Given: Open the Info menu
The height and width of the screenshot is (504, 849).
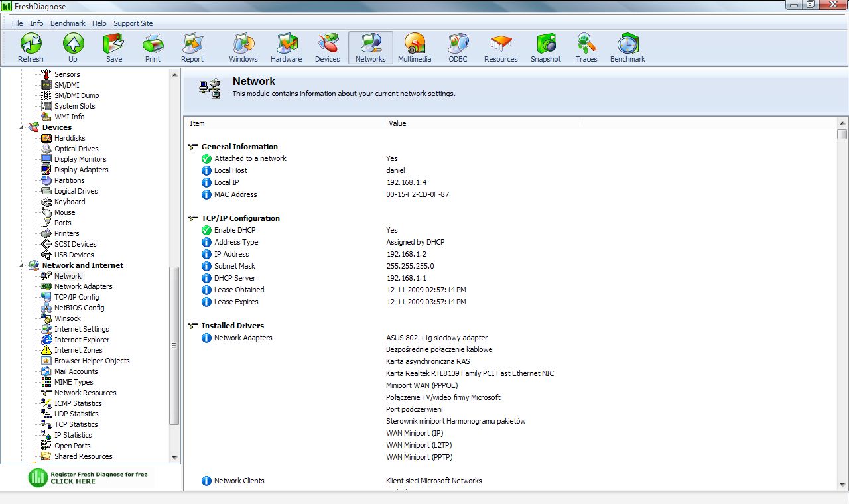Looking at the screenshot, I should (36, 23).
